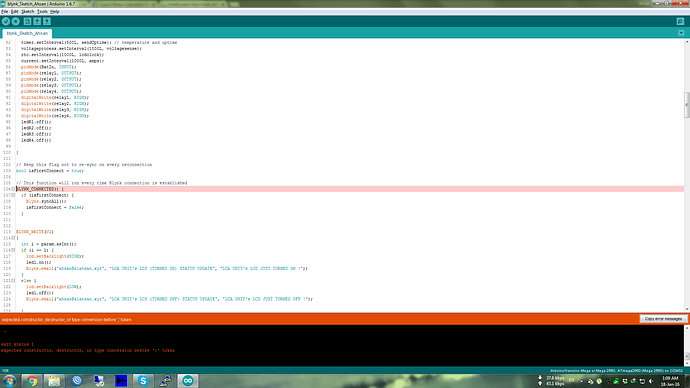Open the Sketch menu

click(27, 11)
